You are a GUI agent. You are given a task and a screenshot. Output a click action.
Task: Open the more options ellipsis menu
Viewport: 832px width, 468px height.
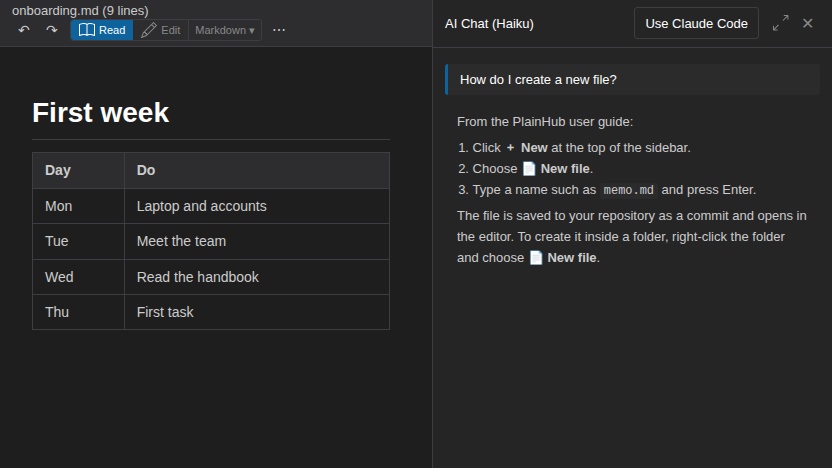(279, 30)
